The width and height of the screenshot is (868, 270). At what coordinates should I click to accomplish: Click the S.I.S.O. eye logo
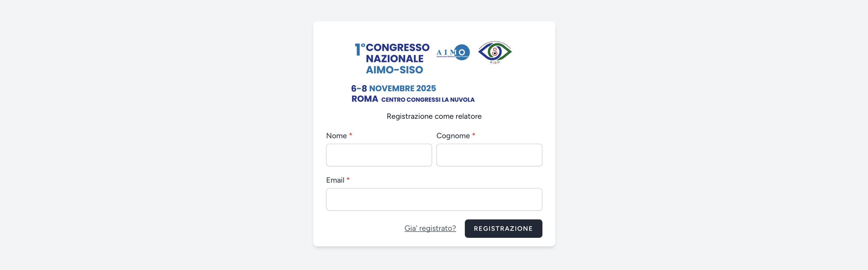coord(495,52)
